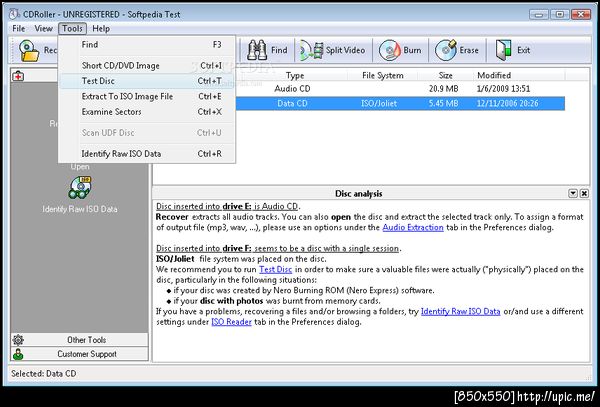Click the Burn toolbar label

(412, 50)
